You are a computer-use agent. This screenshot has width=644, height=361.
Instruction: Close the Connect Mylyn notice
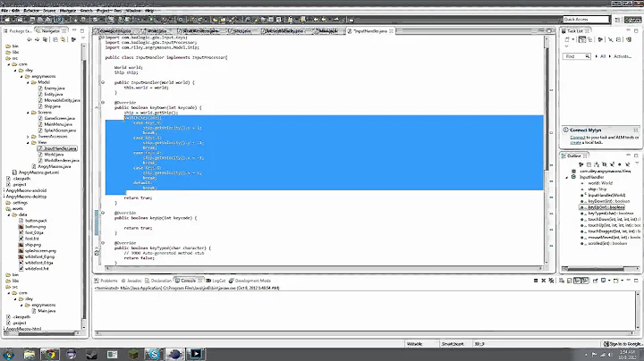(636, 130)
